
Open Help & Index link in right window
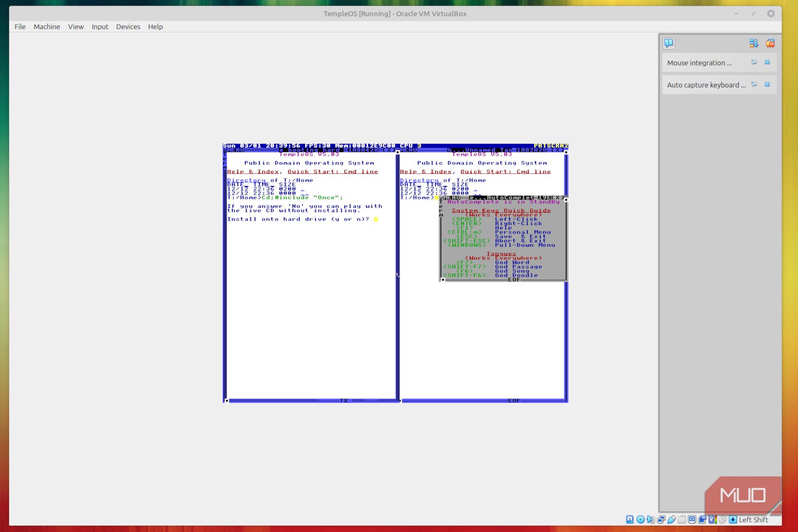coord(426,171)
